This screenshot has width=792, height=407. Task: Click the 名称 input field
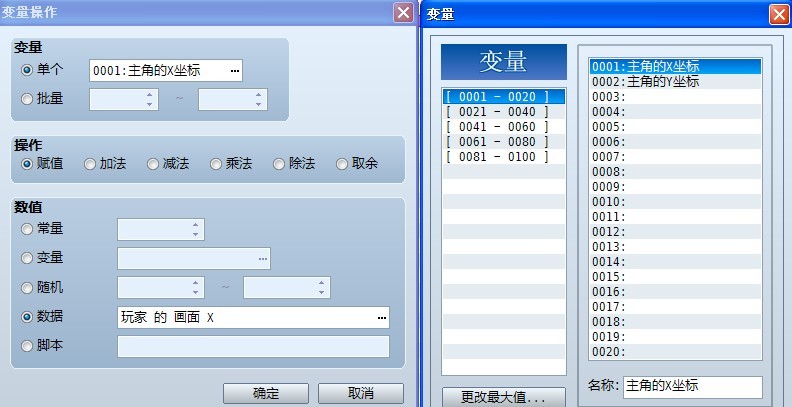click(693, 387)
